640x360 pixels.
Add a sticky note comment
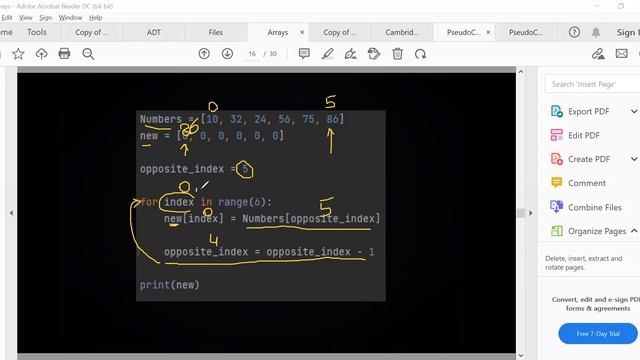coord(304,53)
